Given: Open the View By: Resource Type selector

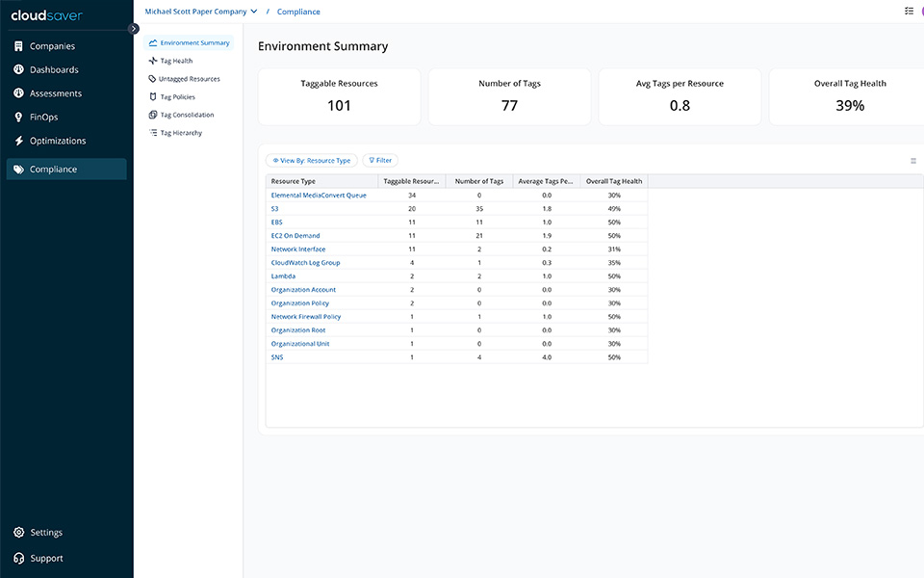Looking at the screenshot, I should [x=311, y=161].
